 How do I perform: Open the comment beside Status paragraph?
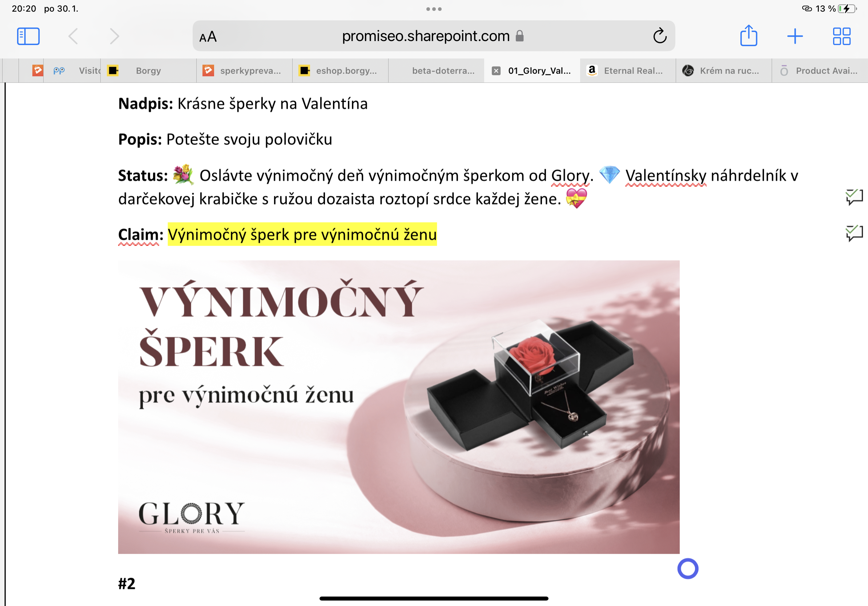[854, 197]
